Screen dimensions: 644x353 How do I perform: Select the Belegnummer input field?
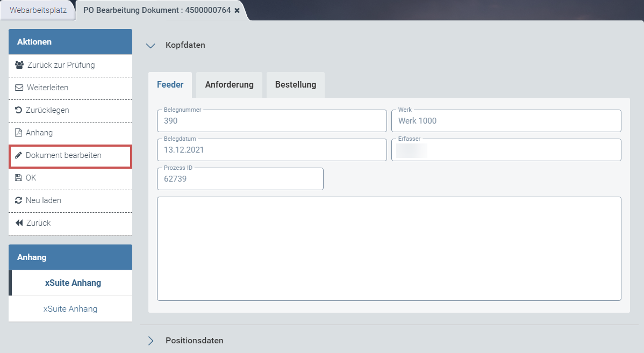(271, 121)
